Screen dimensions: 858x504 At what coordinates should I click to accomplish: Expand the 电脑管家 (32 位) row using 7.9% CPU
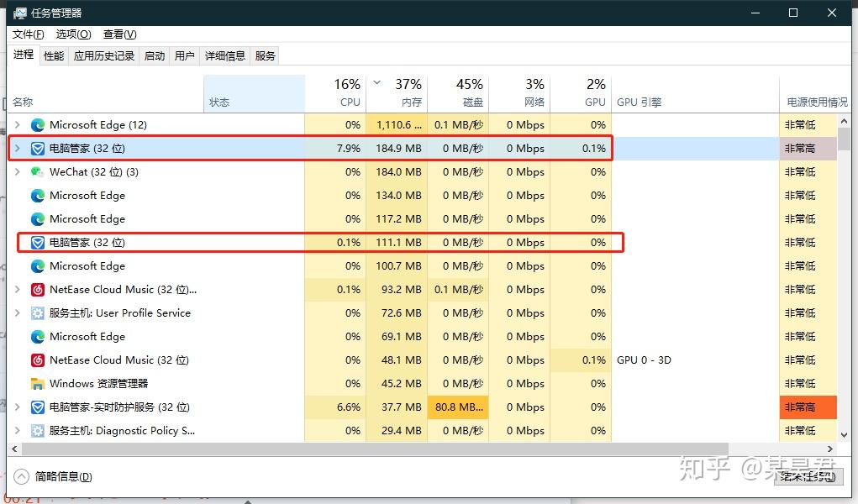[x=18, y=149]
